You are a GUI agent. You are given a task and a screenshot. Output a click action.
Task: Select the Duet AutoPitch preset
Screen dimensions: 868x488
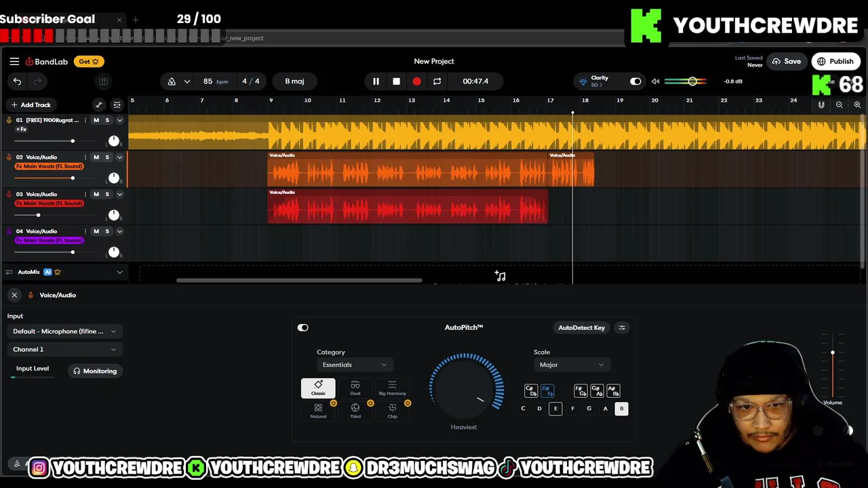pos(355,388)
